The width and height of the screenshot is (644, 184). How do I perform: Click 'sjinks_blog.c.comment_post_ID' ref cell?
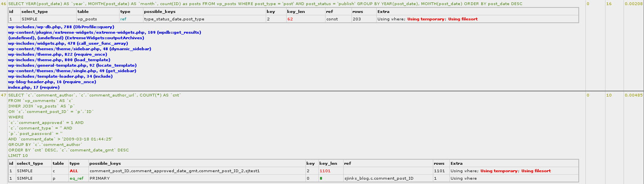379,179
